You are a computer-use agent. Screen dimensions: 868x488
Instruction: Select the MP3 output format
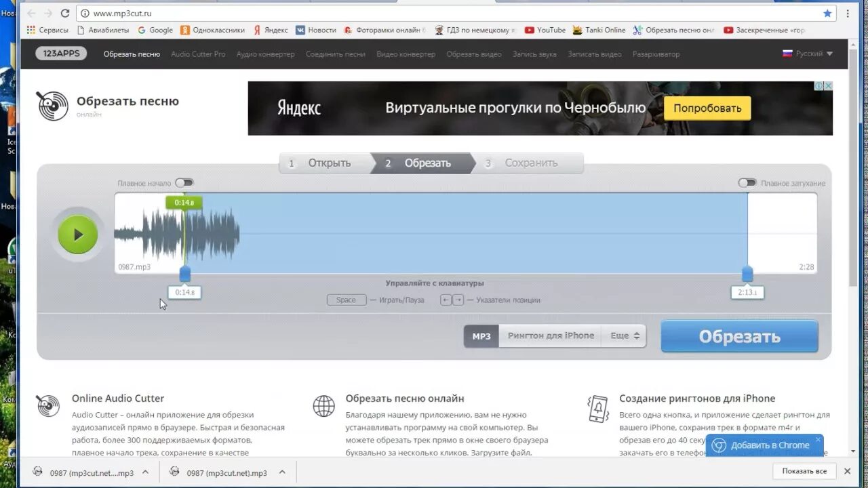[x=481, y=336]
